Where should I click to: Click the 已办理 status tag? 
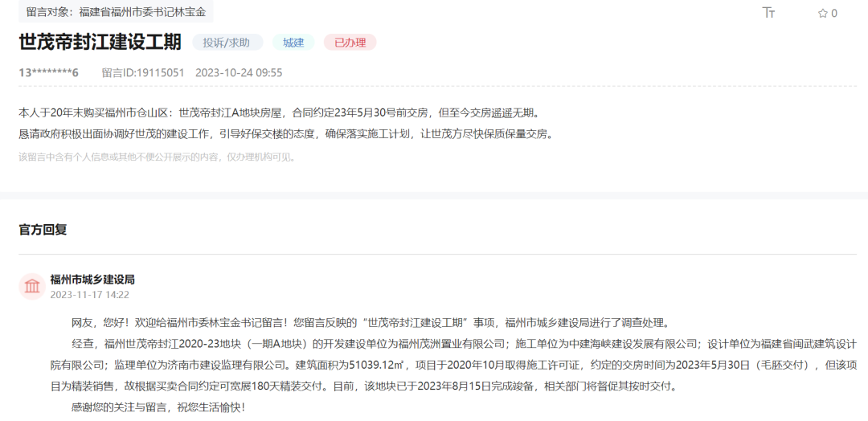(350, 43)
